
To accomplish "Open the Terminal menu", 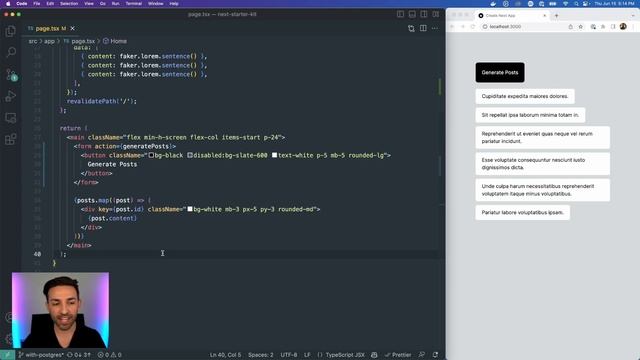I will (x=133, y=4).
